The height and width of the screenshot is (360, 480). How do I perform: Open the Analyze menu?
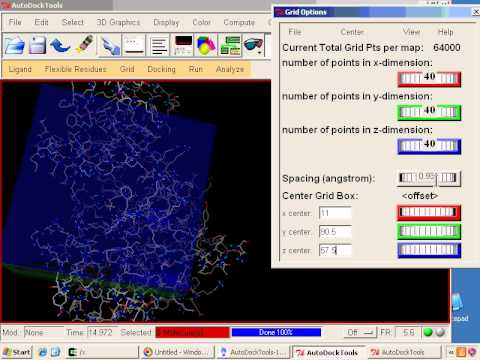point(230,69)
